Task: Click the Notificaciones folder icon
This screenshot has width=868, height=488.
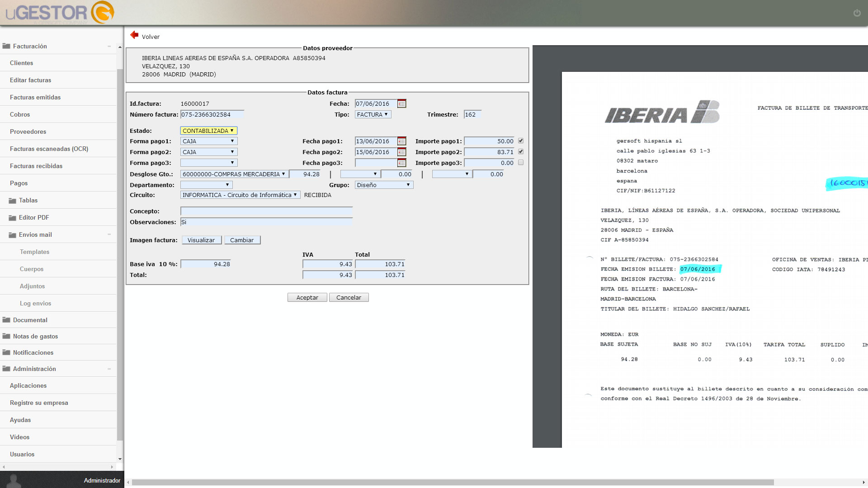Action: [x=6, y=352]
